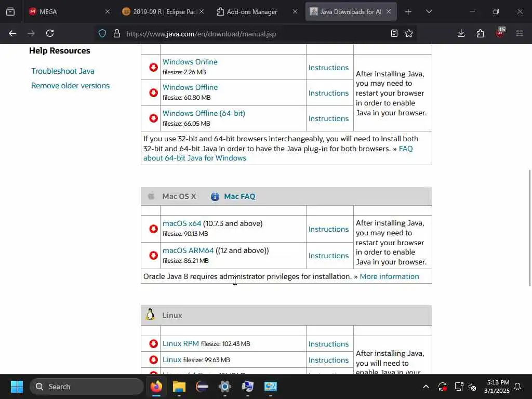
Task: Close the Add-ons Manager tab
Action: click(295, 11)
